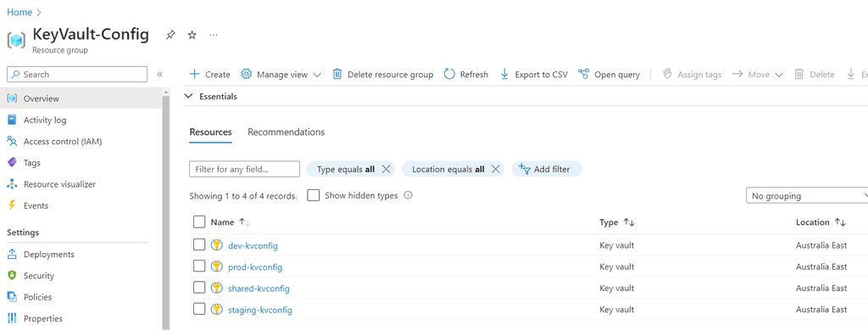Click the Delete resource group trash icon

(337, 75)
